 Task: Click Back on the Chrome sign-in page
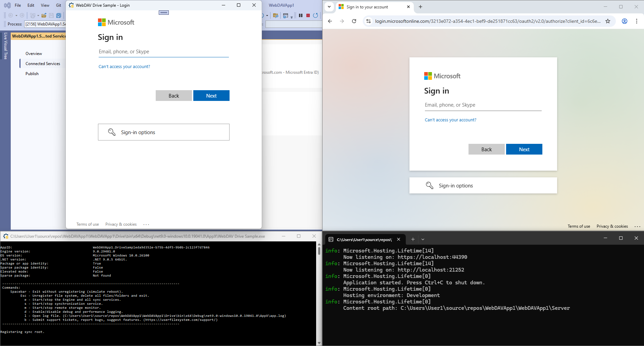coord(487,149)
